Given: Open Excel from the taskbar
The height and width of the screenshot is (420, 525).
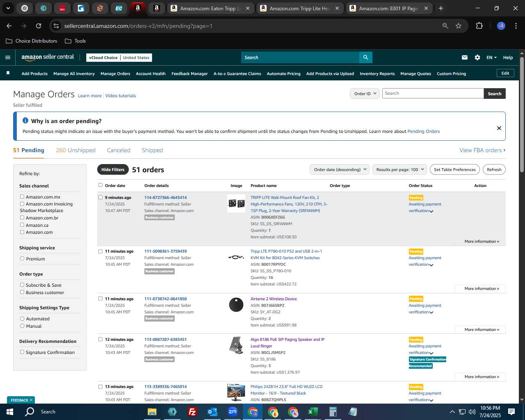Looking at the screenshot, I should tap(313, 412).
